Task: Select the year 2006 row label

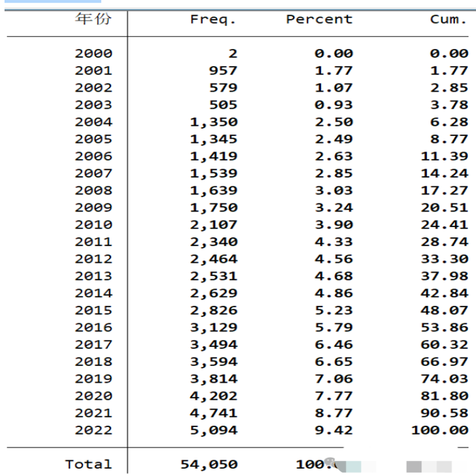Action: point(94,156)
